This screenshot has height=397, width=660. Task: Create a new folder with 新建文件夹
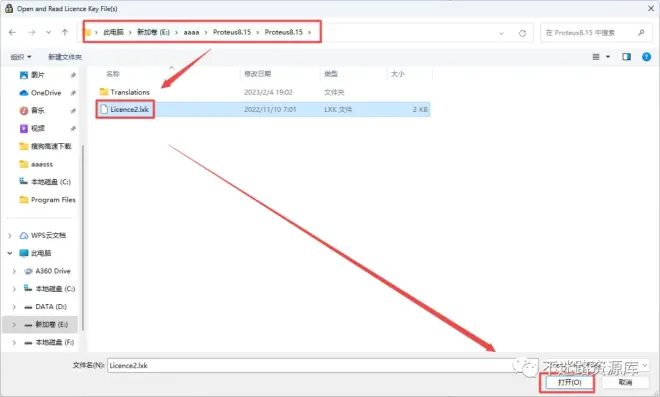pos(65,57)
